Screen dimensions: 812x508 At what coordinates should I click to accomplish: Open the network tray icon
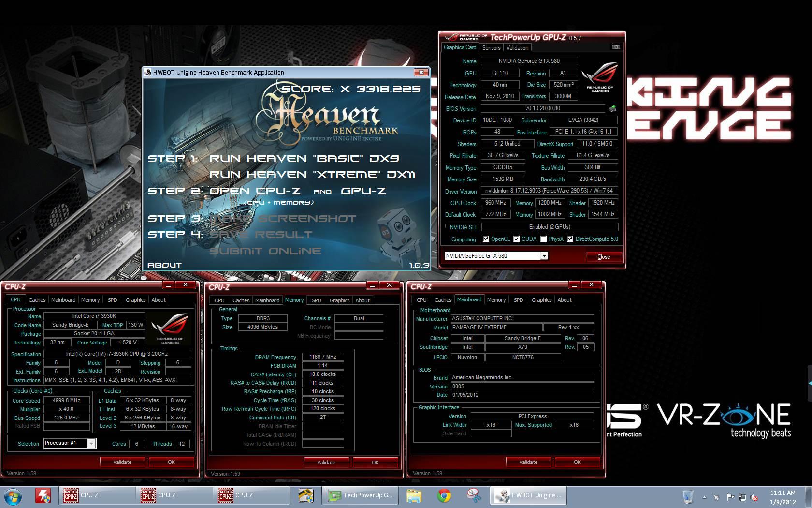pyautogui.click(x=742, y=497)
